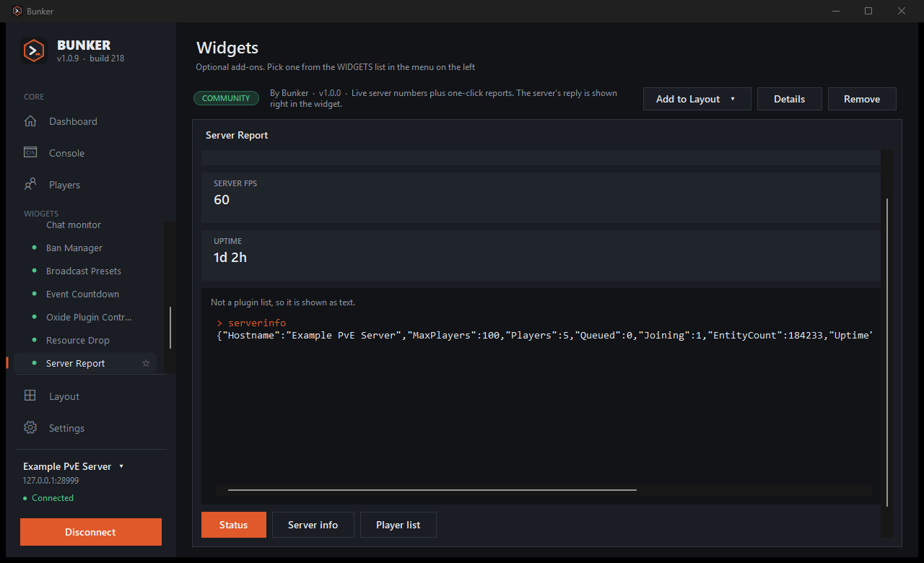
Task: Click the Connected status text
Action: click(x=53, y=498)
